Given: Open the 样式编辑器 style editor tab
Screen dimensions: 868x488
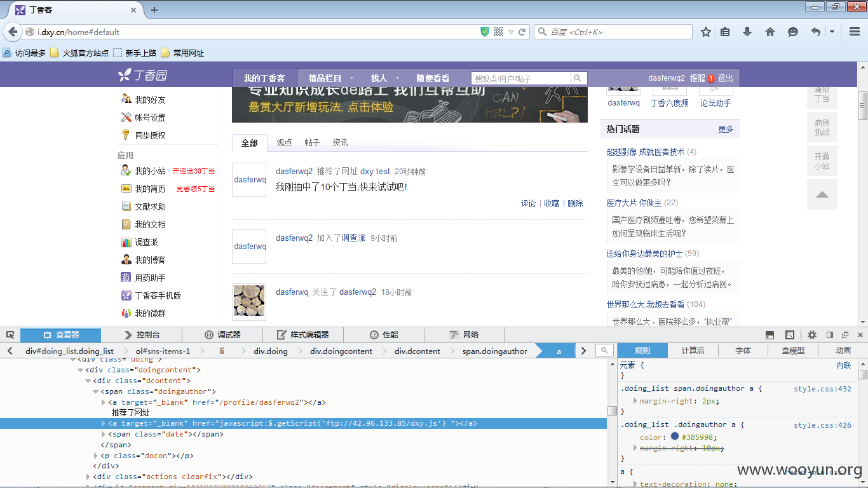Looking at the screenshot, I should point(303,335).
